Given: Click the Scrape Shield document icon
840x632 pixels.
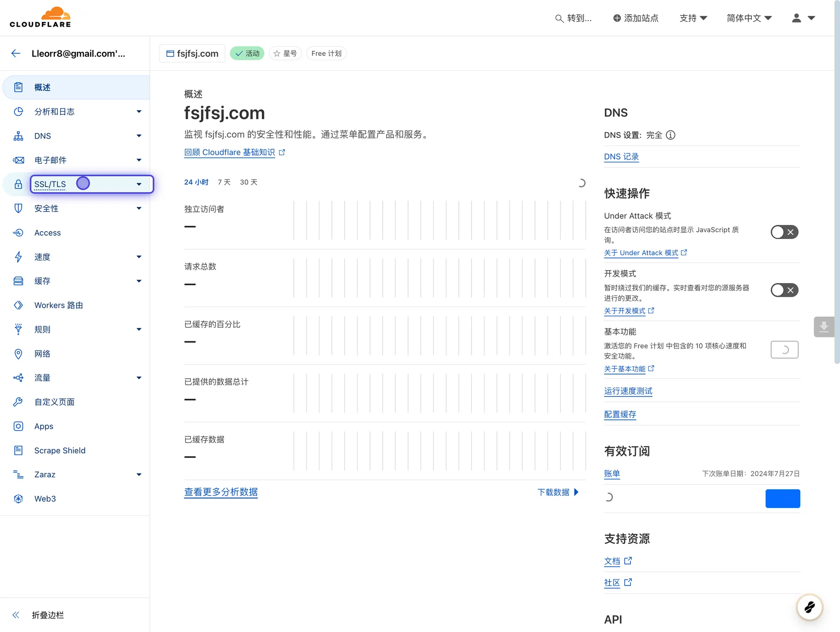Looking at the screenshot, I should tap(18, 451).
